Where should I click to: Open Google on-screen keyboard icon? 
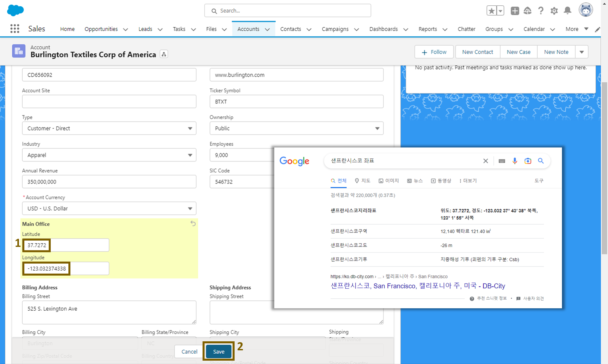coord(502,161)
